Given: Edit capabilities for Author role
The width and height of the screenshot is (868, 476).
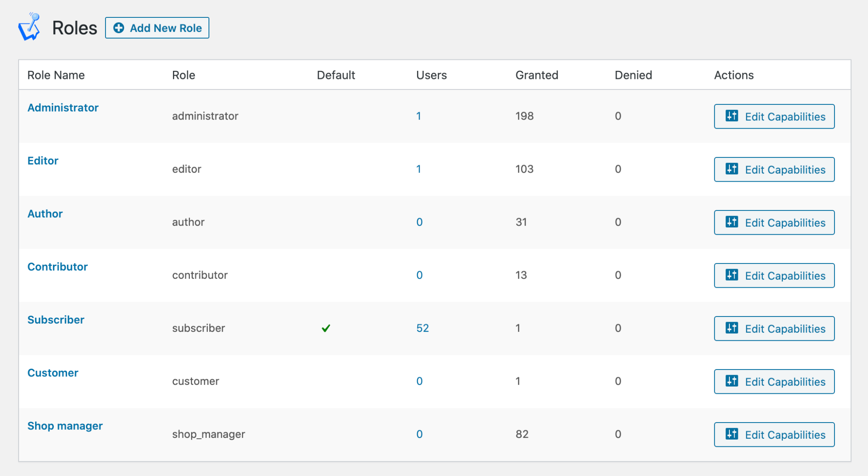Looking at the screenshot, I should [774, 222].
